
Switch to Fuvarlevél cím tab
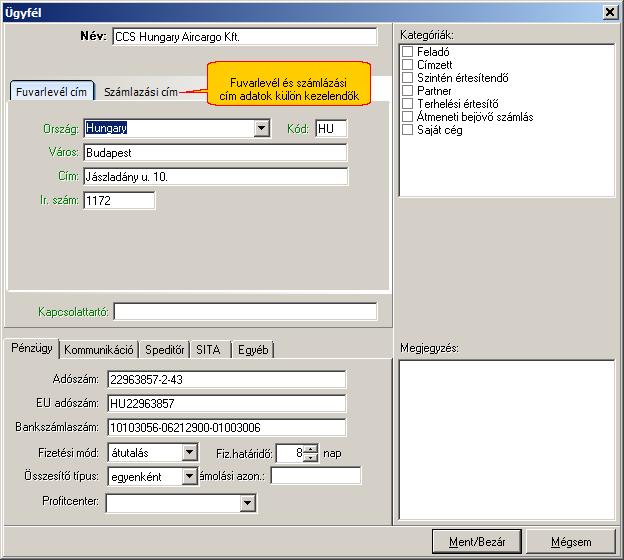click(52, 92)
